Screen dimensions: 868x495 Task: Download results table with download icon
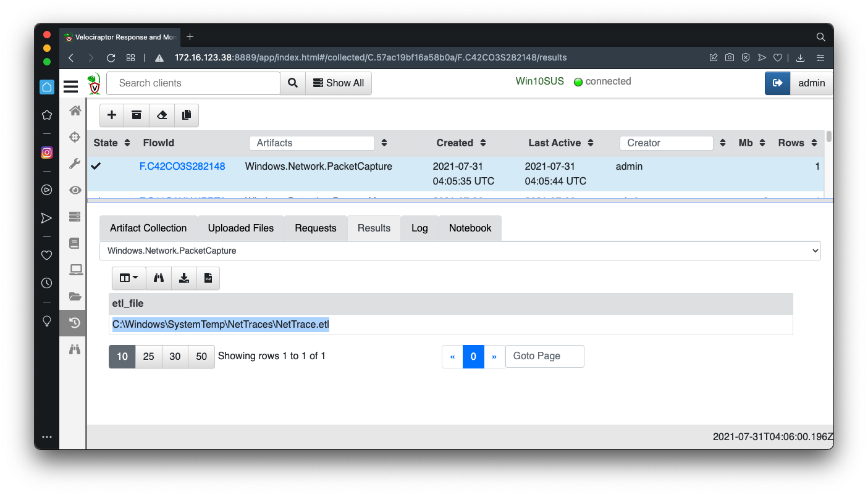tap(183, 278)
